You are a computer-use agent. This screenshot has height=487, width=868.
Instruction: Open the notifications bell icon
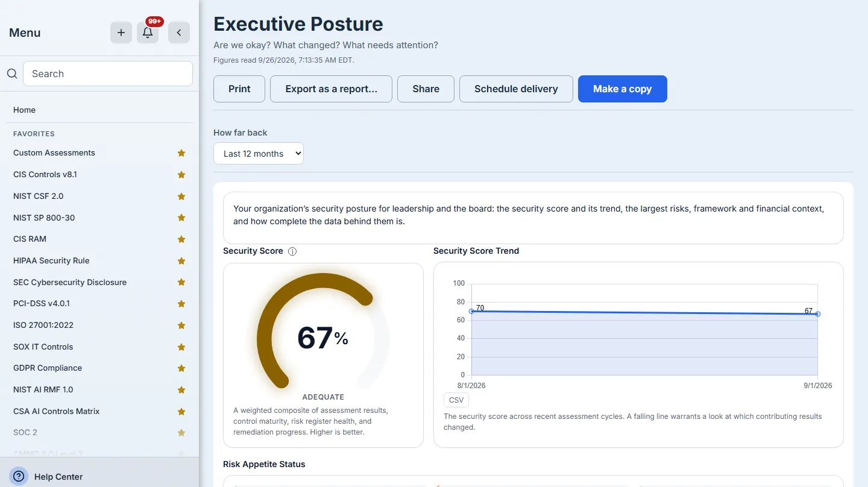[148, 33]
